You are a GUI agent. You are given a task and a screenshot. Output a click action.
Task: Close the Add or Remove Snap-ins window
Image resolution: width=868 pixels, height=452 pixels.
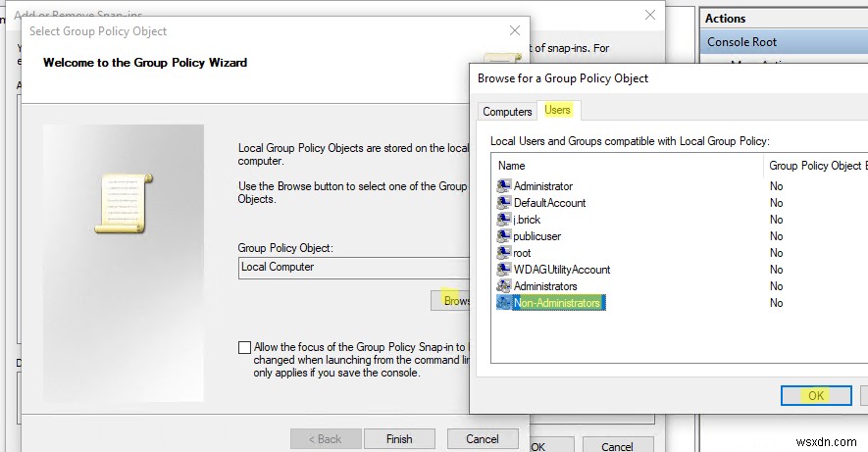point(650,15)
